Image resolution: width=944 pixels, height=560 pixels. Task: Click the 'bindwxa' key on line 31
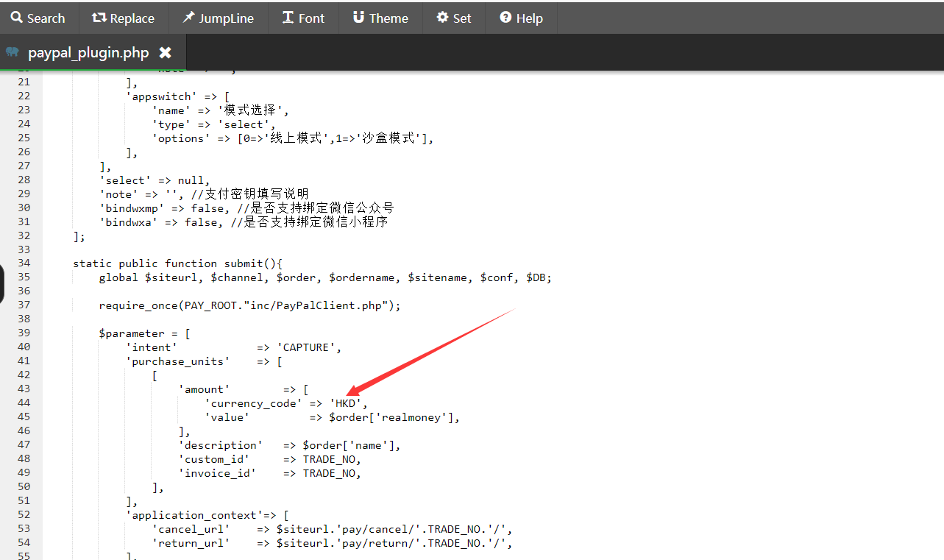coord(129,222)
